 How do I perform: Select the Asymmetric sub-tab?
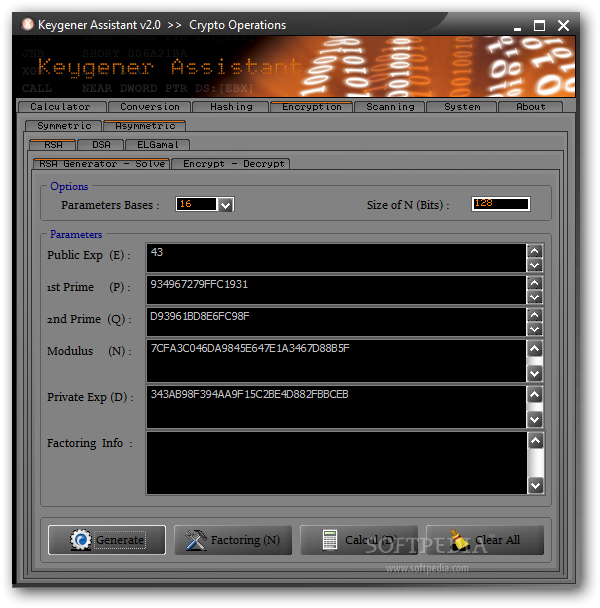tap(145, 126)
